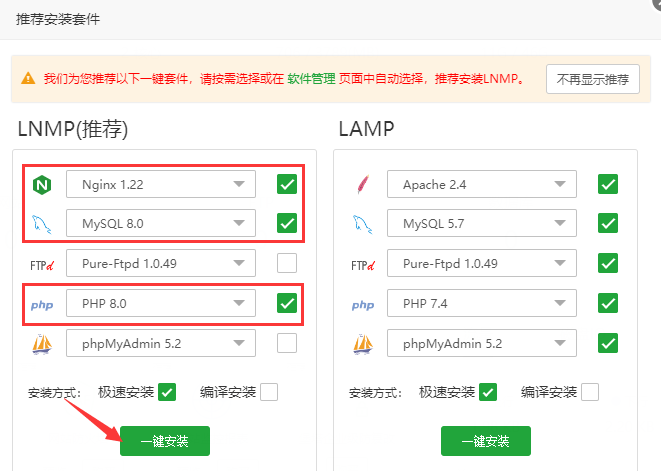
Task: Check the 编译安装 option under LNMP
Action: pos(269,392)
